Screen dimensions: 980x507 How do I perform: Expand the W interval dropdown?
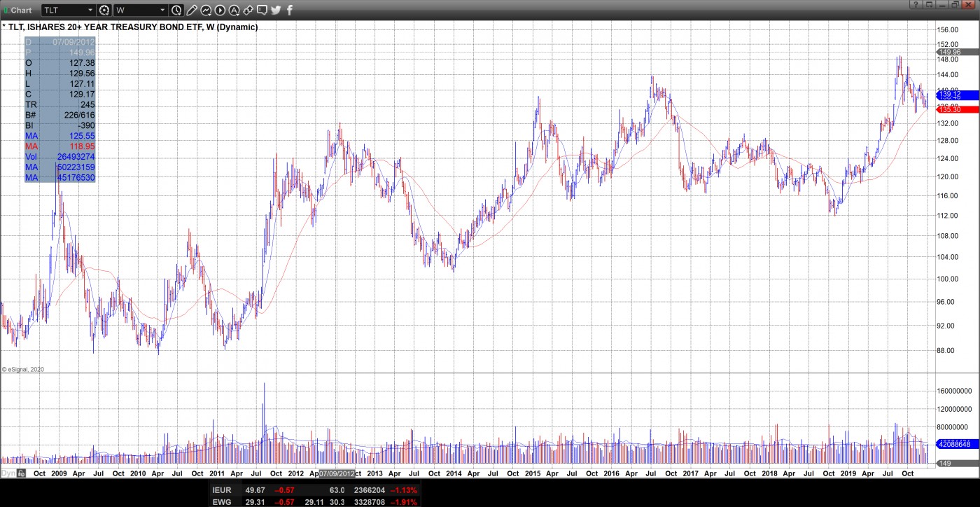coord(162,10)
